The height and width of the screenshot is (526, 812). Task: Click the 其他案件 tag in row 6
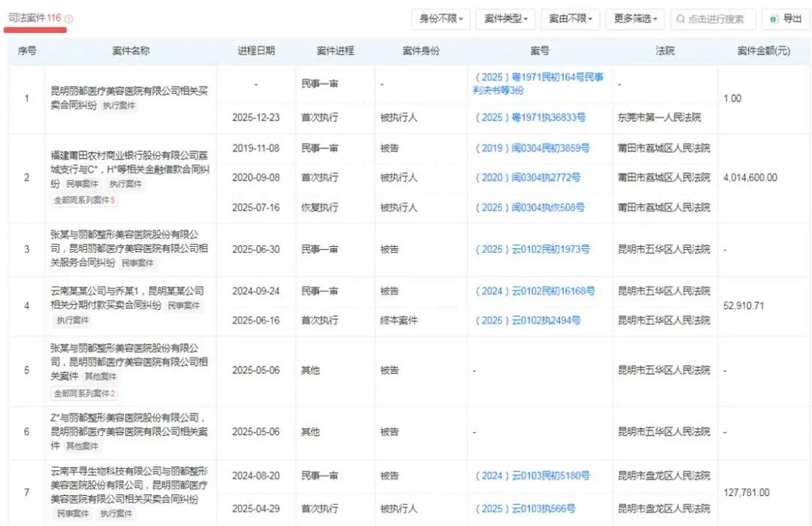[x=82, y=446]
